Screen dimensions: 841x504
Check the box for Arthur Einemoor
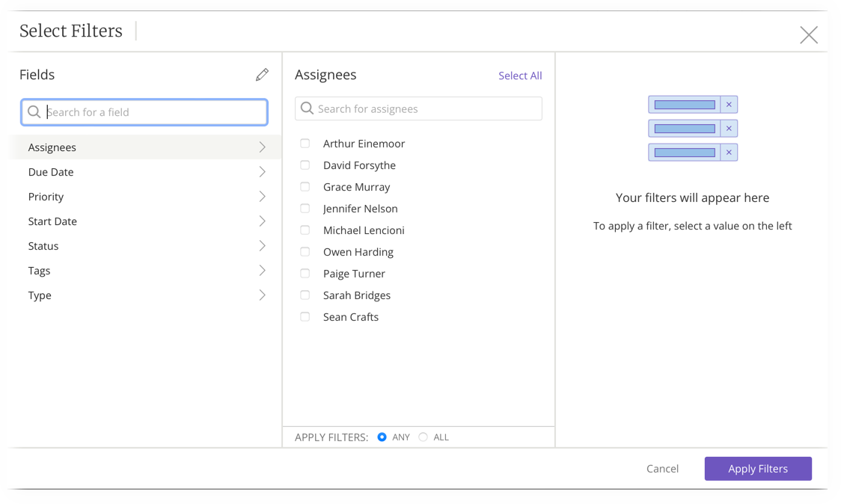(x=305, y=143)
